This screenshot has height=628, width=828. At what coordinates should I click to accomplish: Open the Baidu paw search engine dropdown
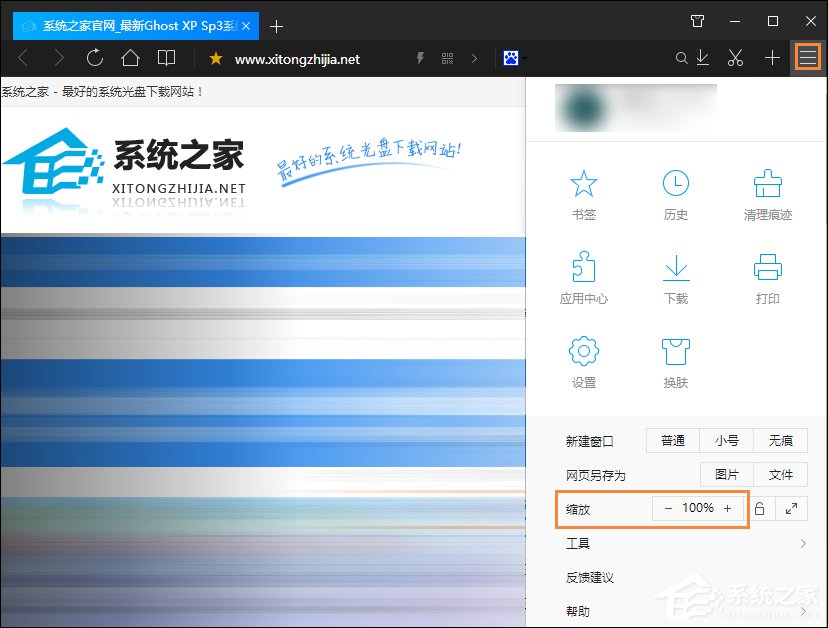tap(514, 59)
